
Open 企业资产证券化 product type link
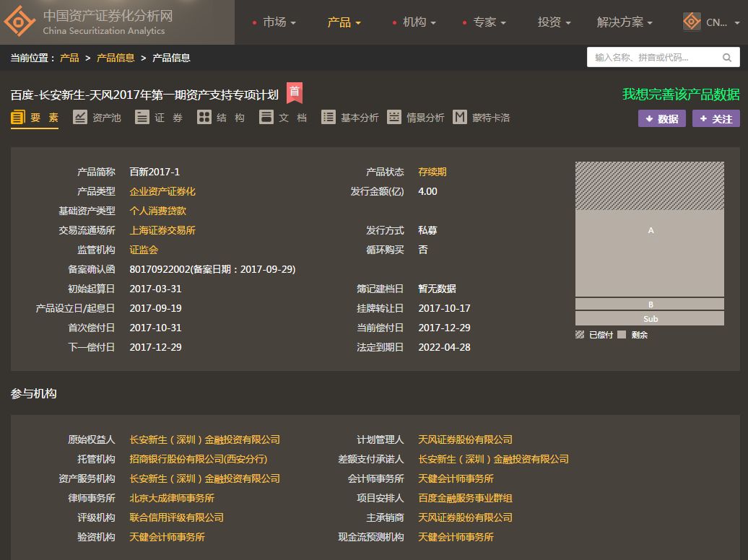click(x=162, y=191)
